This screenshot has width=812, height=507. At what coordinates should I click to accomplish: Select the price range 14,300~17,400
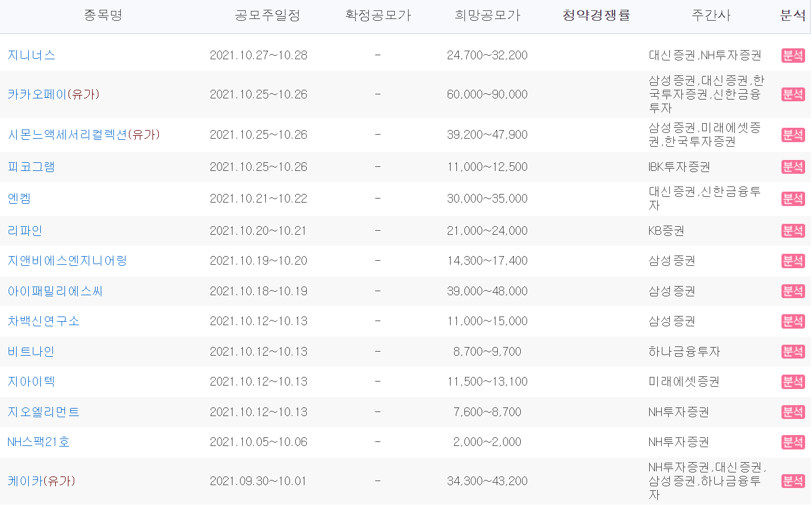pyautogui.click(x=487, y=261)
